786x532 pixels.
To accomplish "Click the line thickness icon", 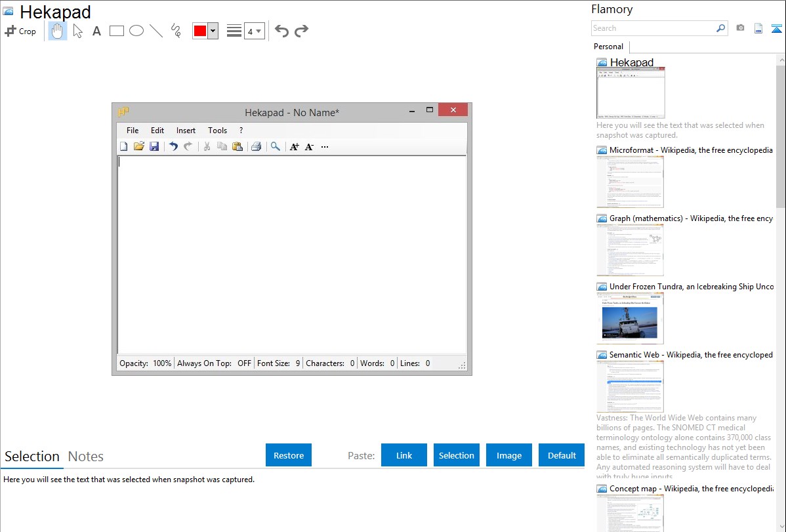I will click(234, 31).
